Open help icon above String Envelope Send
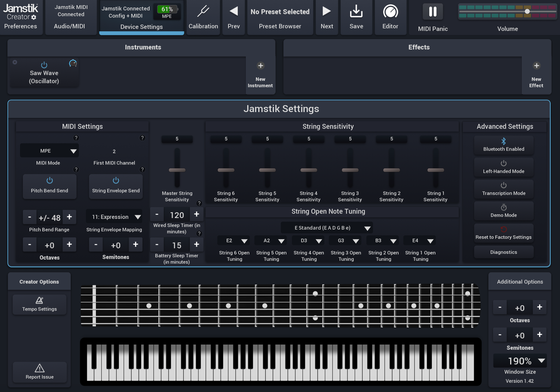This screenshot has width=560, height=392. 142,169
